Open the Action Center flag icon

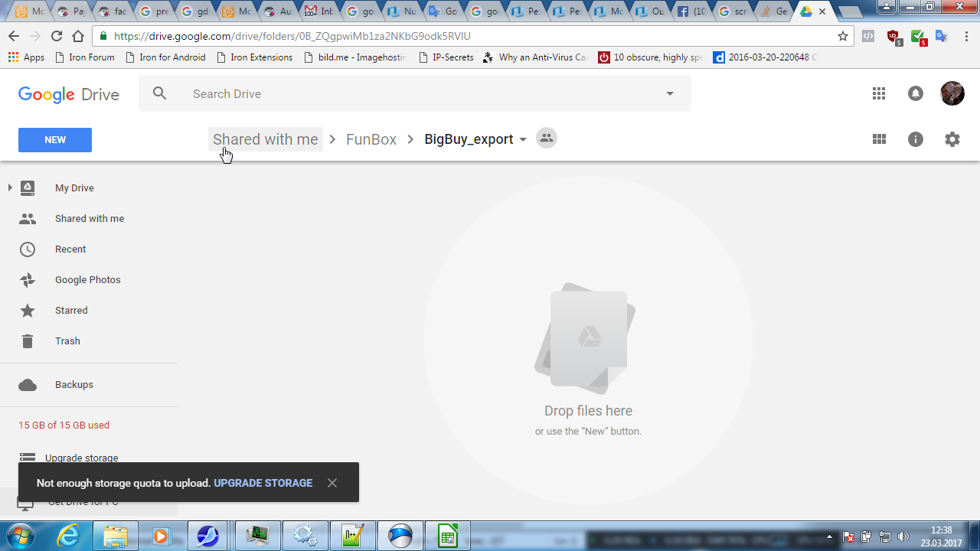848,536
